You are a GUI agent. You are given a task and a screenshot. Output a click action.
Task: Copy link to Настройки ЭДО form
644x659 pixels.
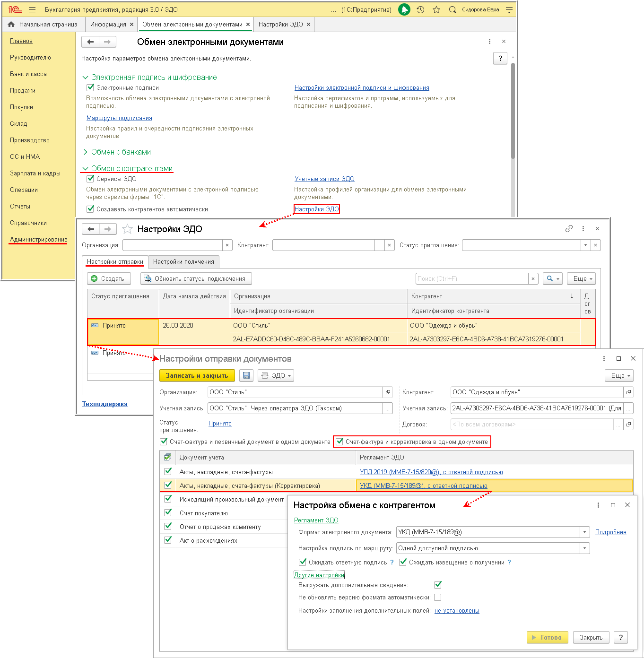tap(569, 229)
